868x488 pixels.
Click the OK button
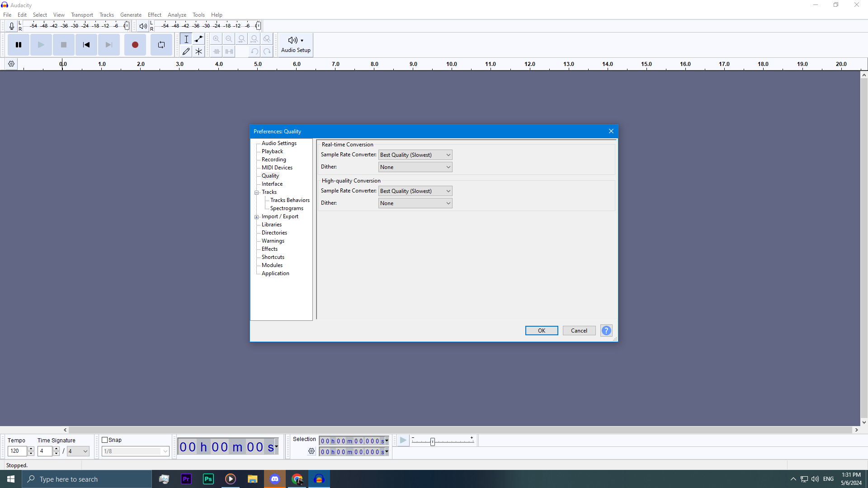tap(541, 331)
